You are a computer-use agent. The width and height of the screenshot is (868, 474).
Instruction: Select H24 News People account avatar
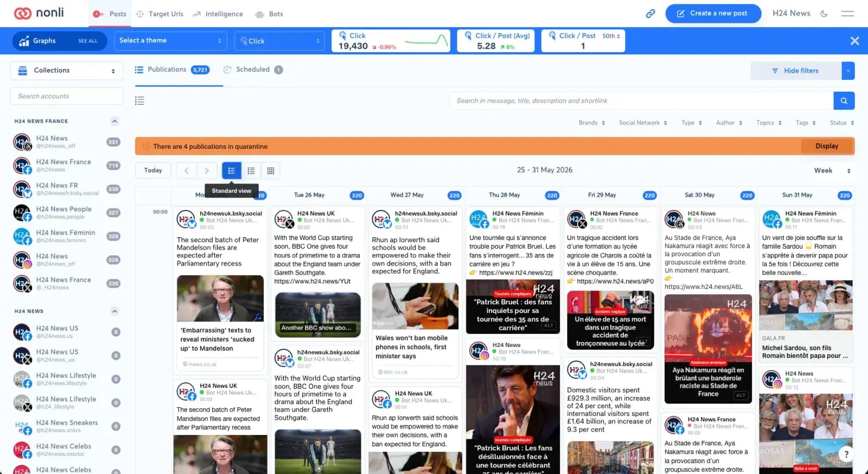pos(22,213)
